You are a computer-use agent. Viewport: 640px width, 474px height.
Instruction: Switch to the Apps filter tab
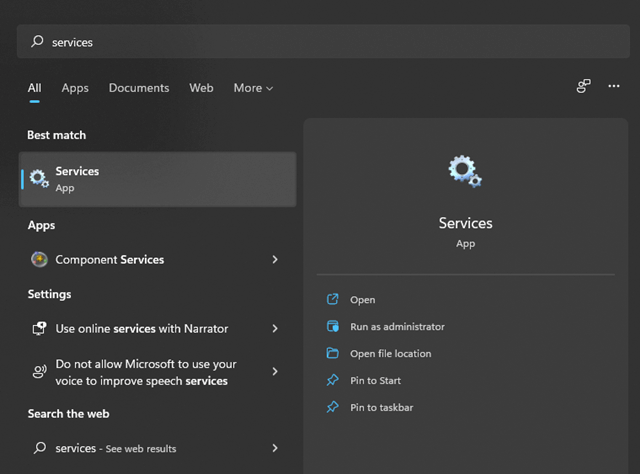[75, 88]
